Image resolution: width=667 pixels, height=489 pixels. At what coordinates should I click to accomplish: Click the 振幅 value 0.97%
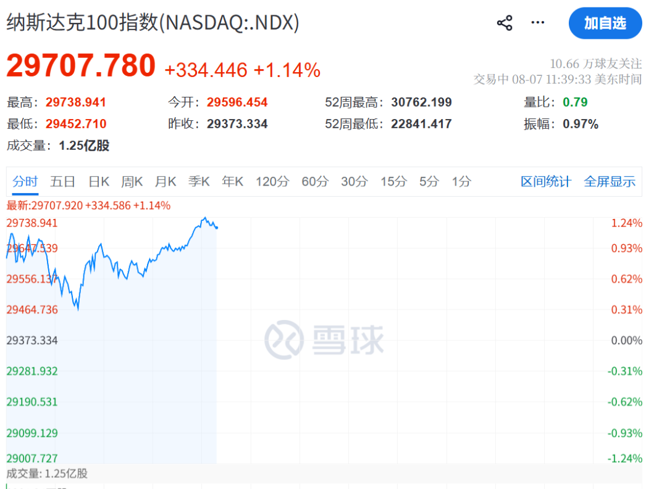point(581,124)
